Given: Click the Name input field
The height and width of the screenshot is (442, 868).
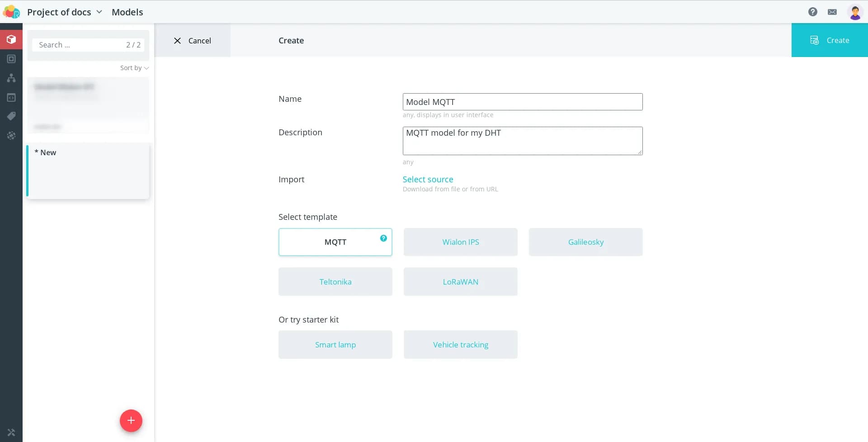Looking at the screenshot, I should (x=522, y=102).
